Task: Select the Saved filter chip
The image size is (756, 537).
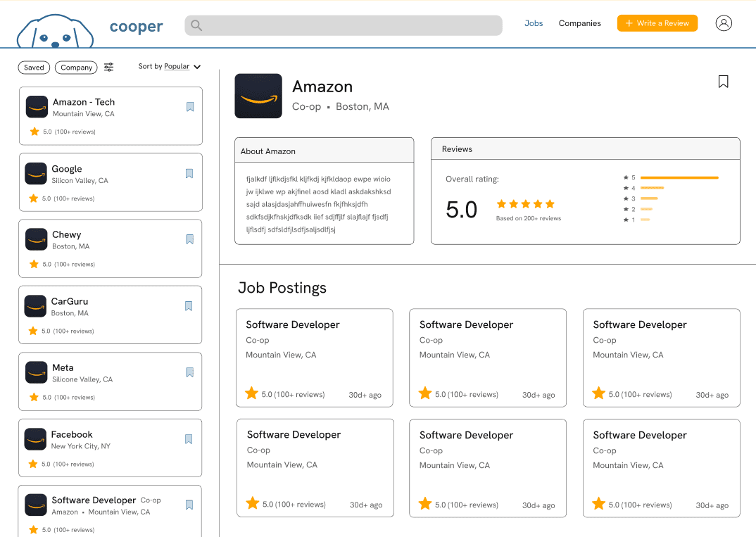Action: click(34, 68)
